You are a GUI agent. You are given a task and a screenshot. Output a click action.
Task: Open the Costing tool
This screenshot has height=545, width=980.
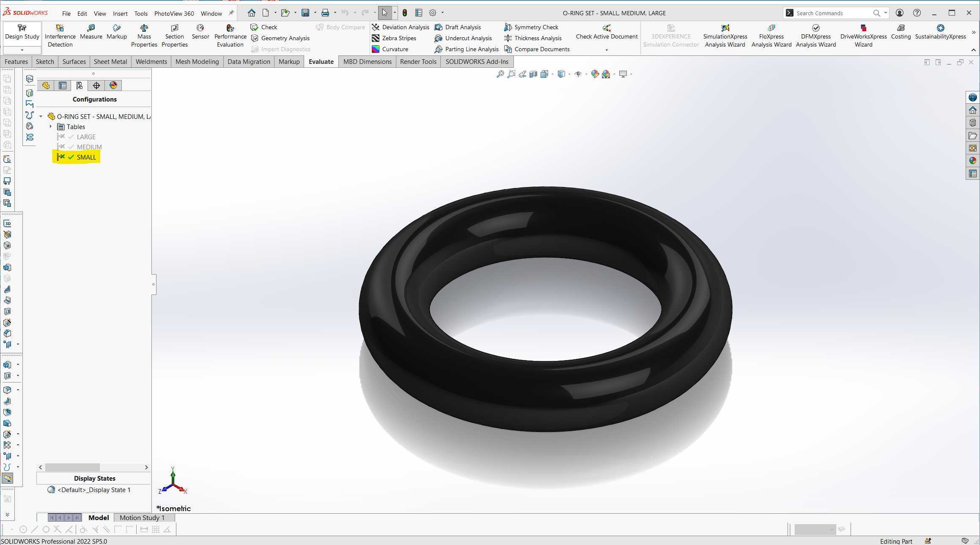click(900, 32)
